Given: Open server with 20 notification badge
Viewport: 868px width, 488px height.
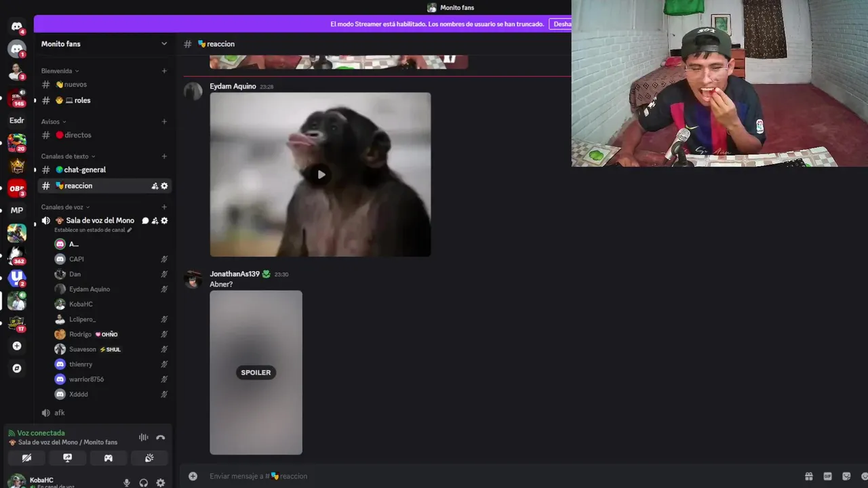Looking at the screenshot, I should pos(17,143).
